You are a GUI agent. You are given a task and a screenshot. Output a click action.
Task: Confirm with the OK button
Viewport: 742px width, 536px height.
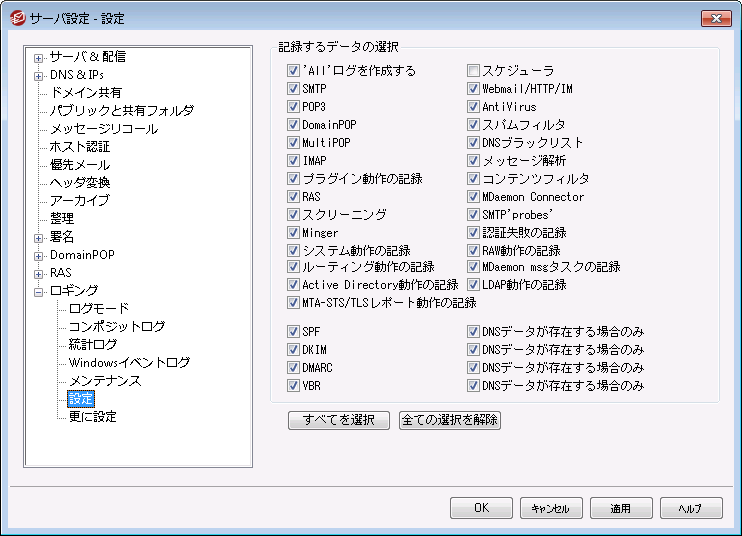(481, 508)
